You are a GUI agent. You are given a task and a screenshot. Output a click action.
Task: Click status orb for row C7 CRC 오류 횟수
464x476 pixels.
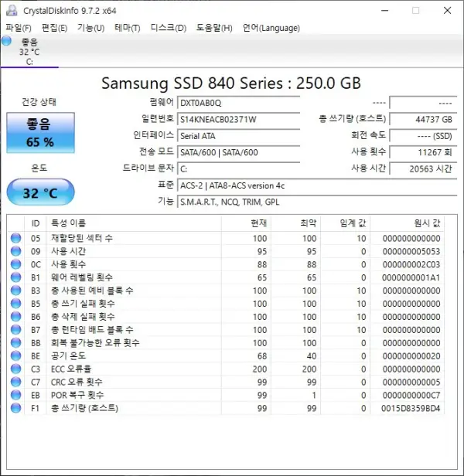(15, 382)
